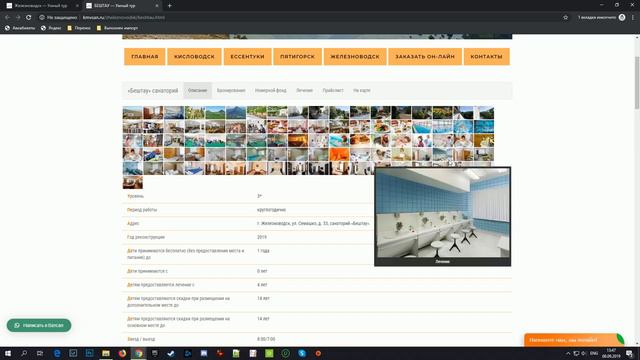
Task: Click the Уровень row label
Action: click(x=136, y=196)
